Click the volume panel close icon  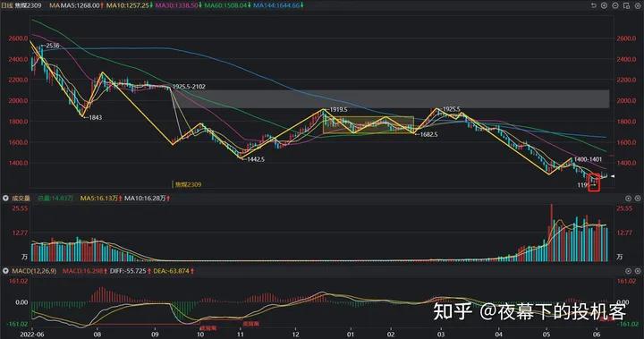pyautogui.click(x=638, y=198)
